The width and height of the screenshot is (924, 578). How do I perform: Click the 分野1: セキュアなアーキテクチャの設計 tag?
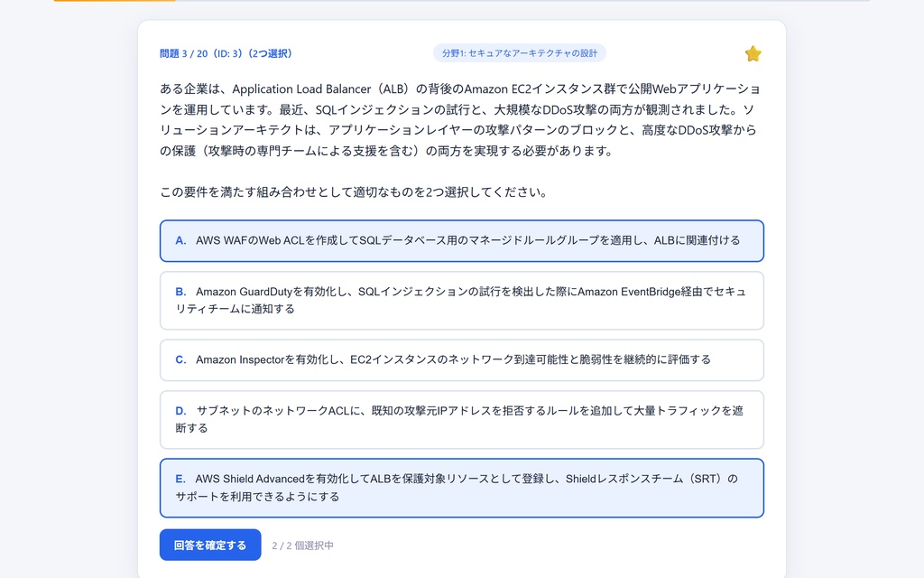(519, 53)
